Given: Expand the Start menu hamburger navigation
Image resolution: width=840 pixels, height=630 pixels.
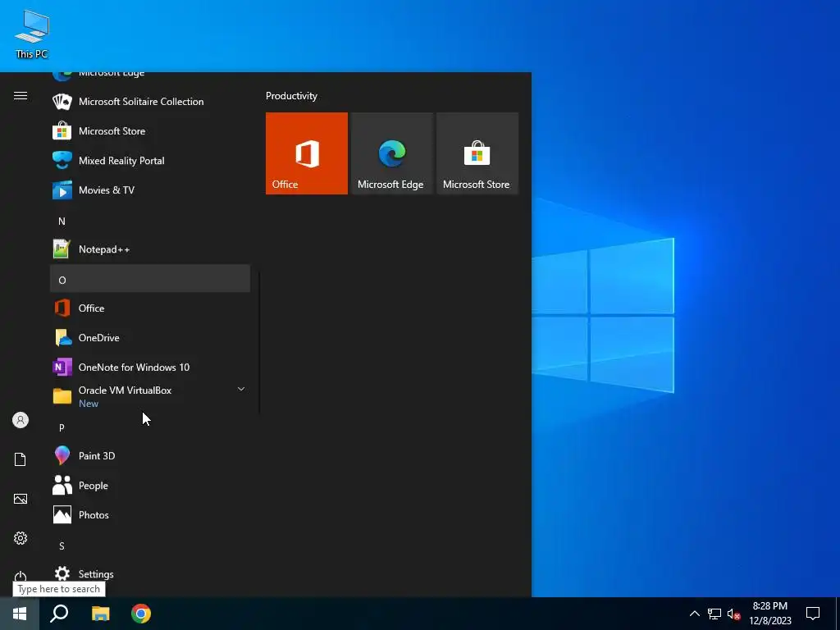Looking at the screenshot, I should coord(21,96).
